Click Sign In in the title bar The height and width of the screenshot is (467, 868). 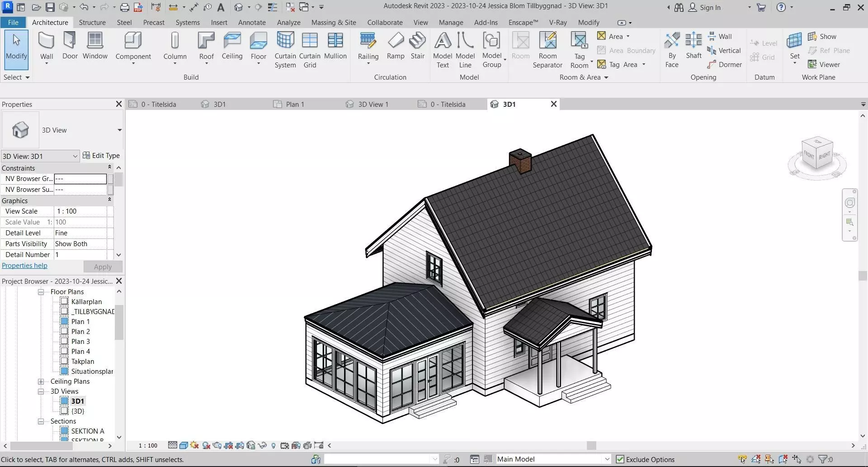pos(705,7)
